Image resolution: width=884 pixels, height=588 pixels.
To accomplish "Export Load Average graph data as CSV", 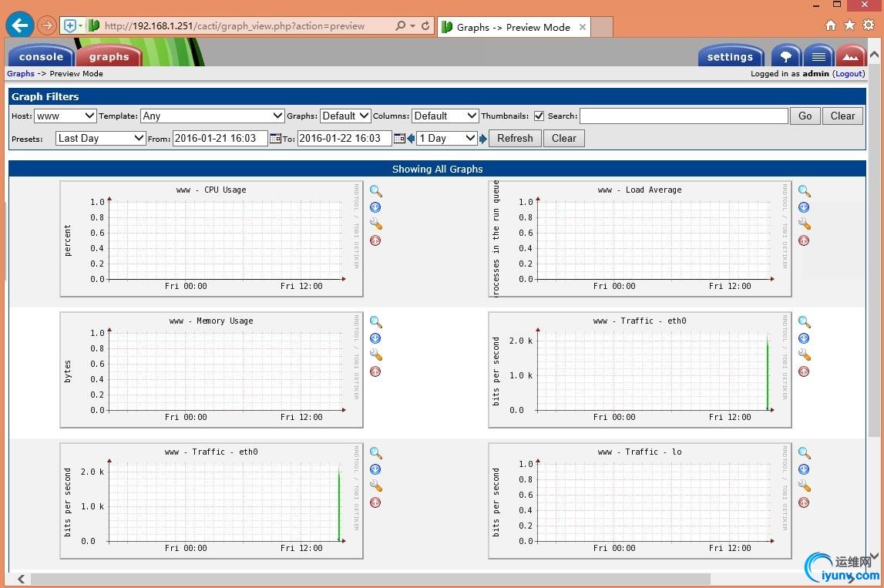I will tap(804, 207).
